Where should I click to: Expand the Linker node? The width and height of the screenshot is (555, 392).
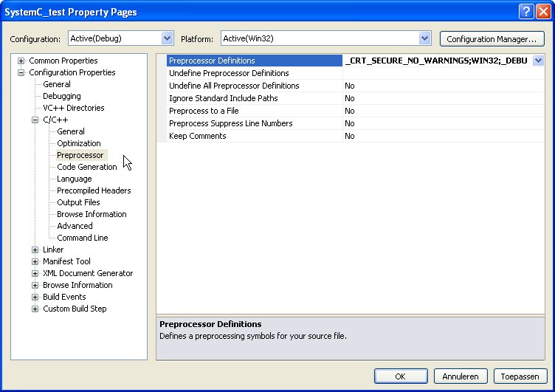tap(35, 250)
